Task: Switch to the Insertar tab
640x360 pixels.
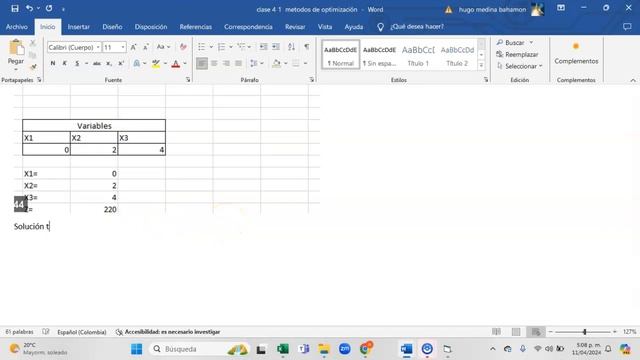Action: (x=79, y=27)
